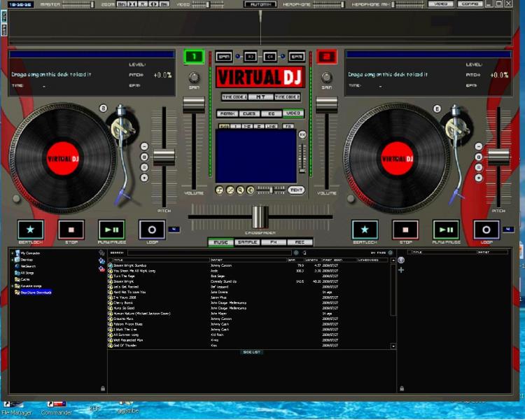Viewport: 525px width, 420px height.
Task: Click the browser search input field
Action: 209,253
